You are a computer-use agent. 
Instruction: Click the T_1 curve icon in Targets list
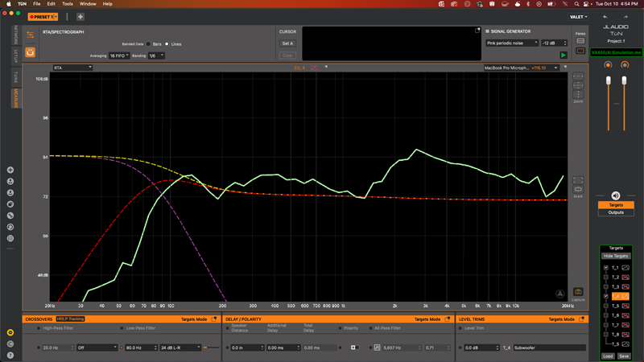coord(625,268)
